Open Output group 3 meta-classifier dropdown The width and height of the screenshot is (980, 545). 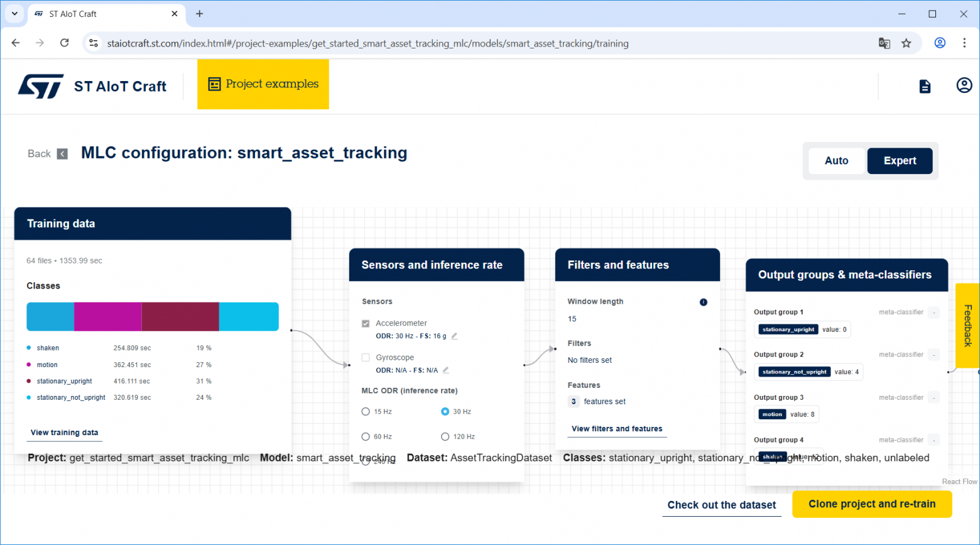tap(934, 398)
